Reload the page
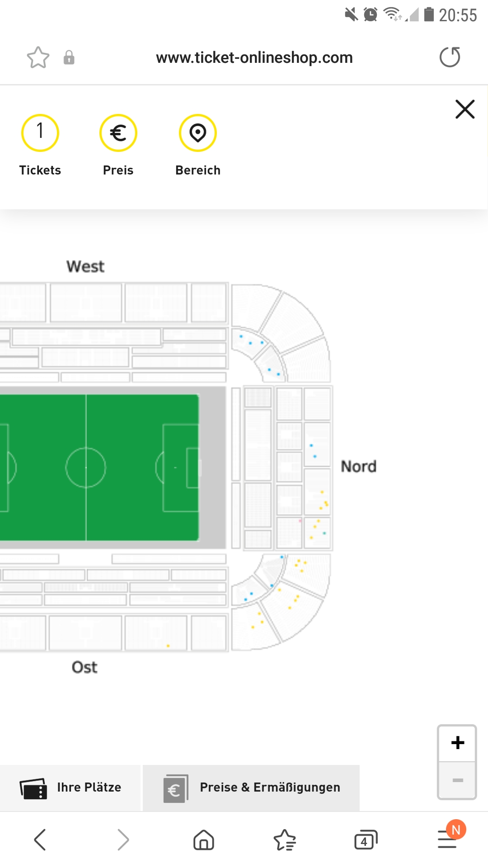 click(x=450, y=57)
